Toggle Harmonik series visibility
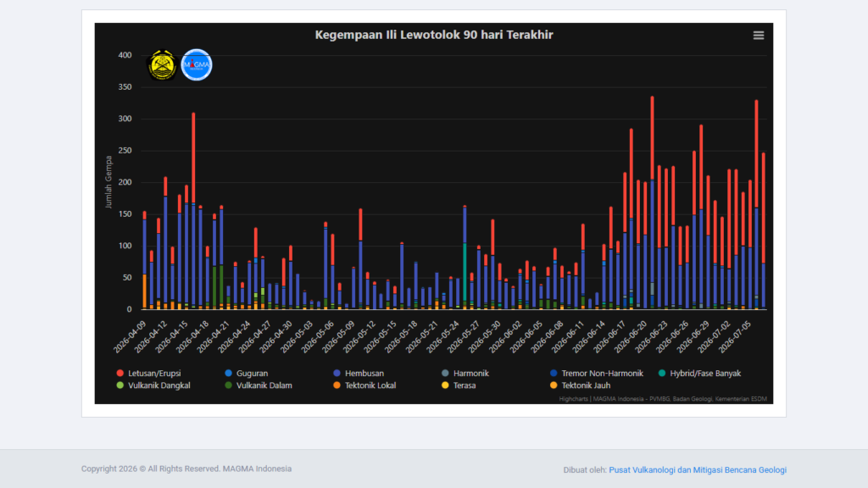This screenshot has width=868, height=488. pos(465,374)
